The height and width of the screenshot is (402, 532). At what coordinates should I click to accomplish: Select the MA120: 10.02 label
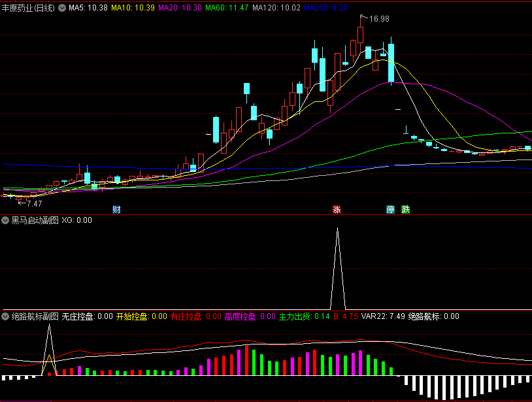click(276, 8)
